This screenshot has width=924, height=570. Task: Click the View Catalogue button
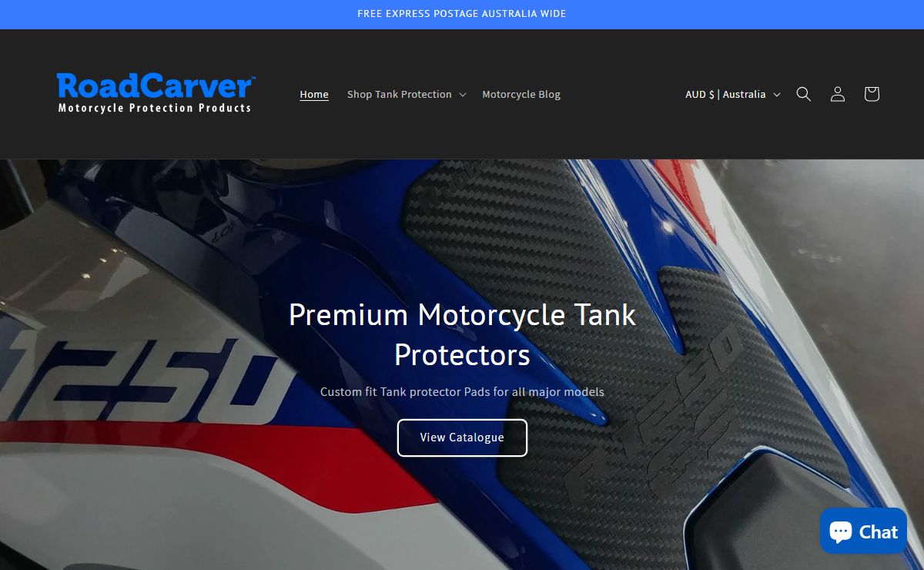[x=462, y=438]
